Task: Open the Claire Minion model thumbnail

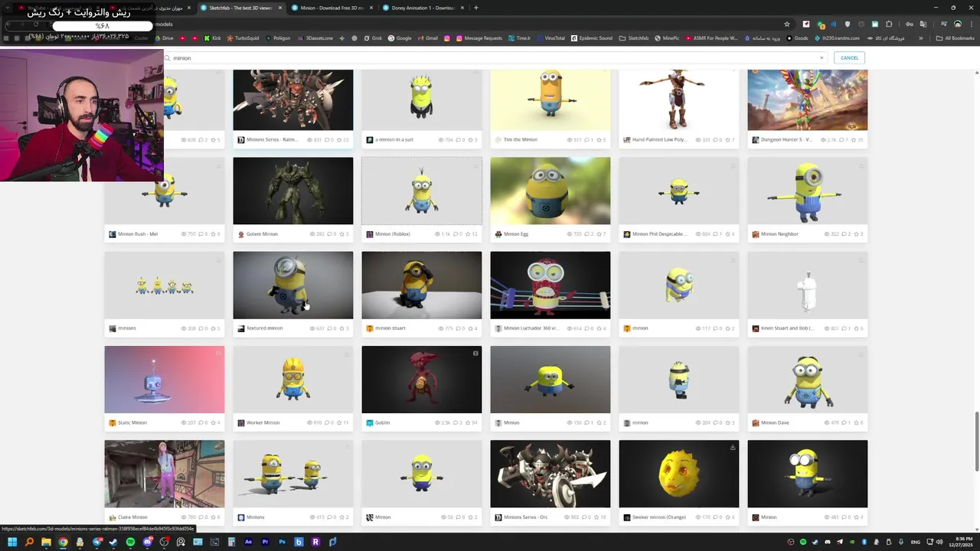Action: 165,474
